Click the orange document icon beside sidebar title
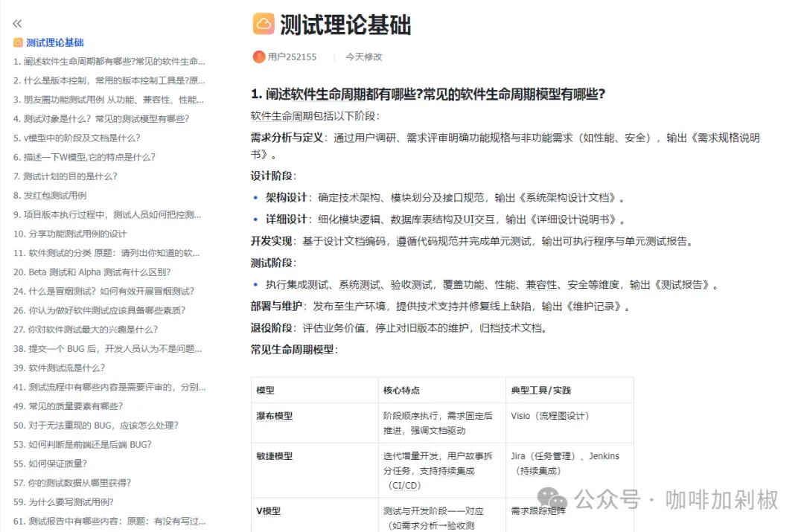The height and width of the screenshot is (532, 804). coord(18,42)
